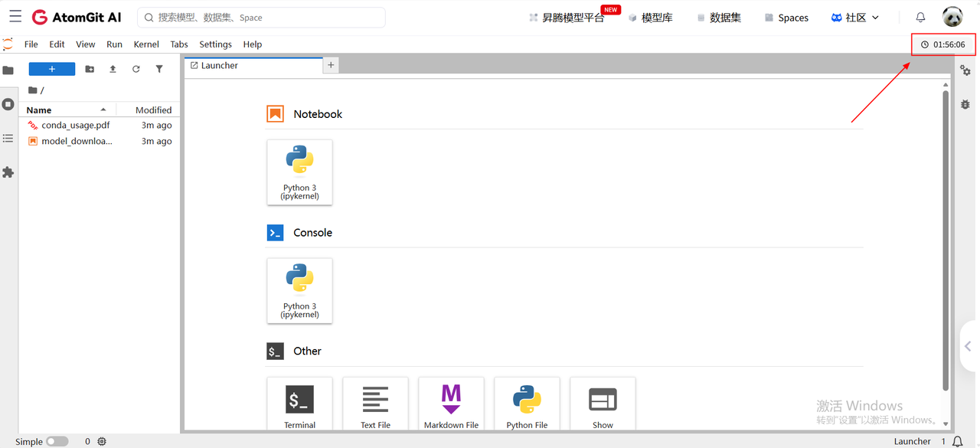Open the Extension Manager puzzle icon
The image size is (980, 448).
(x=8, y=172)
